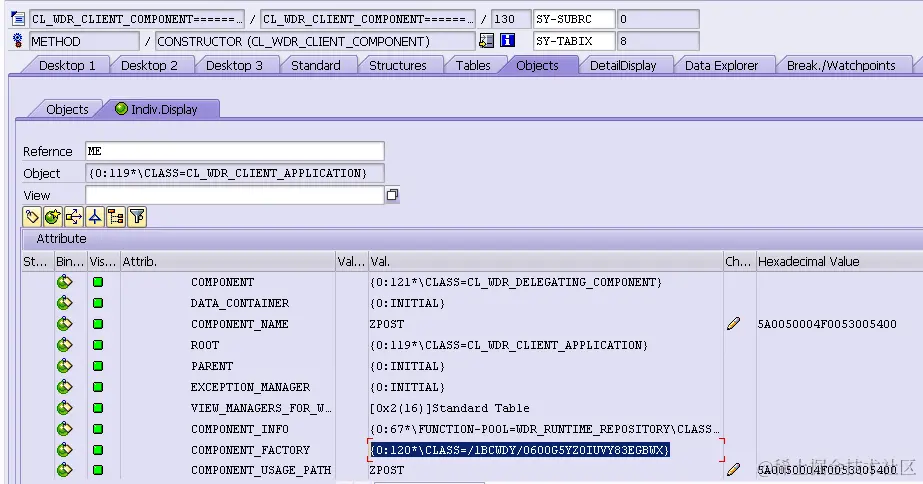Click the Object field showing CL_WDR_CLIENT_APPLICATION
Viewport: 923px width, 484px height.
[235, 173]
